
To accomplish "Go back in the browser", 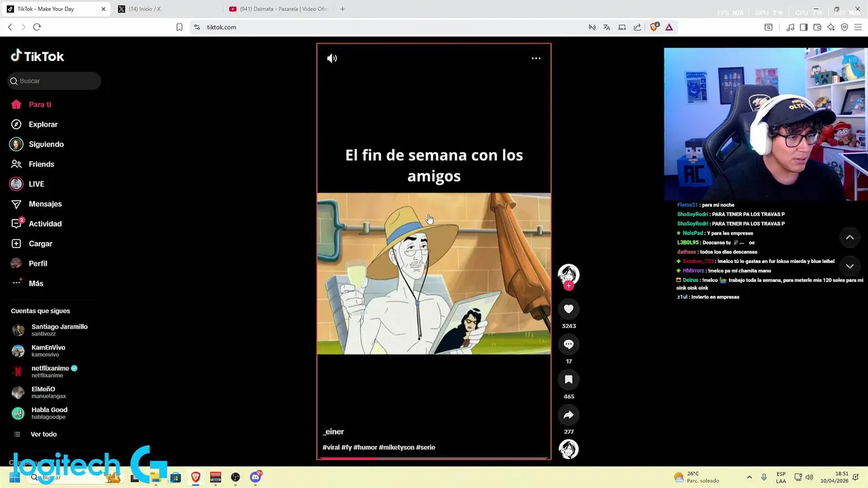I will pos(10,27).
